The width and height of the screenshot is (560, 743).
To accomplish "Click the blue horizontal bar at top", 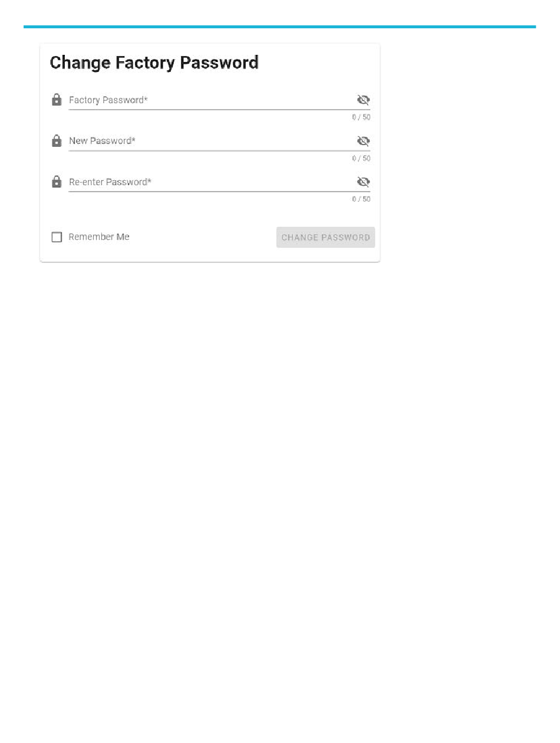I will (x=280, y=27).
